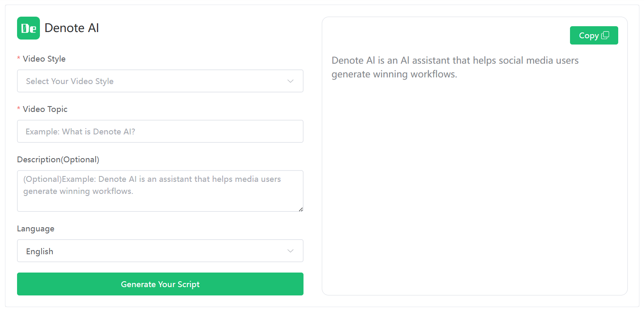644x310 pixels.
Task: Click the green Denote AI logo icon
Action: pos(28,28)
